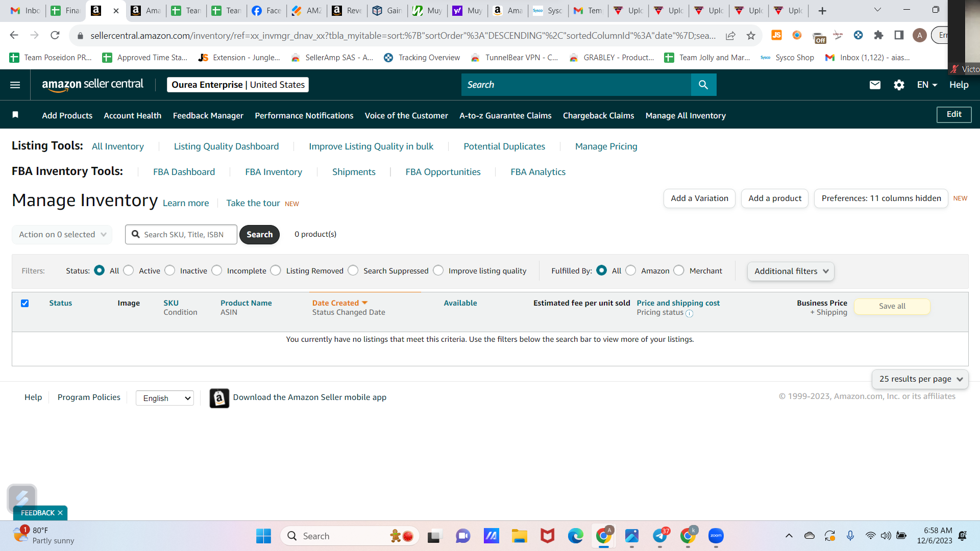The height and width of the screenshot is (551, 980).
Task: Open Feedback Manager in the nav bar
Action: pos(208,116)
